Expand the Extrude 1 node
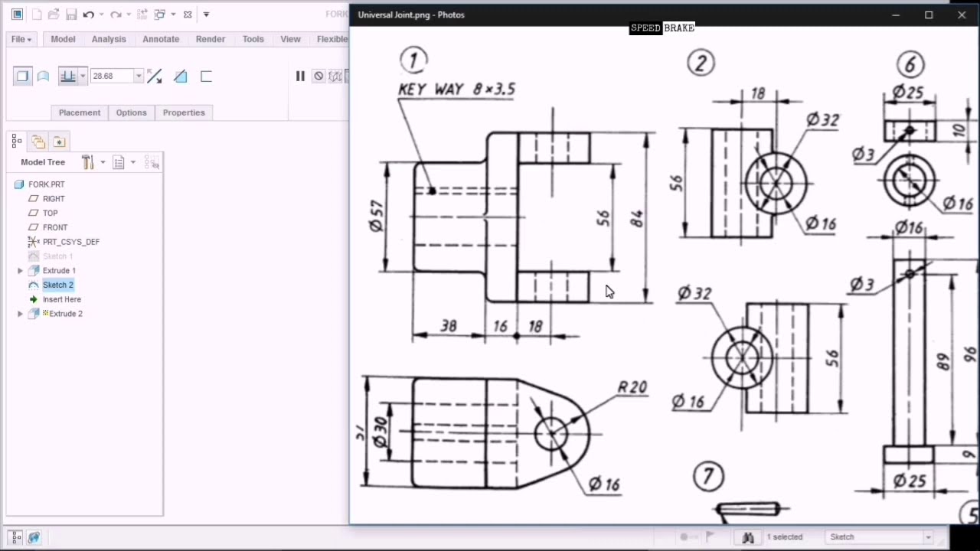980x551 pixels. [x=20, y=271]
